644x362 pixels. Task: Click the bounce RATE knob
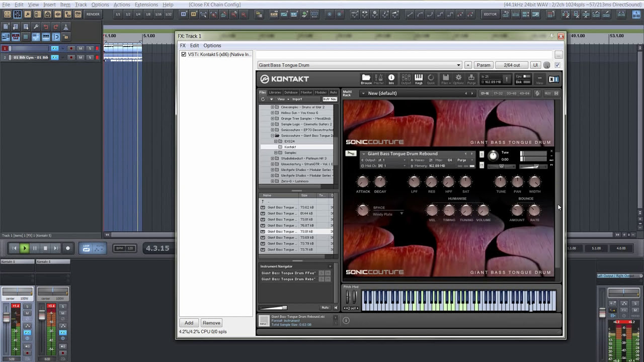[x=534, y=210]
